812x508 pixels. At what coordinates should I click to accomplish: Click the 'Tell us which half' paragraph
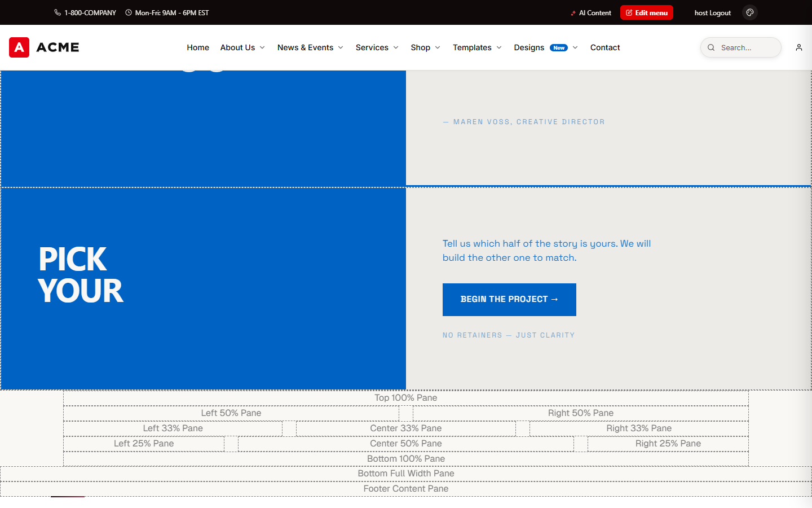[546, 251]
